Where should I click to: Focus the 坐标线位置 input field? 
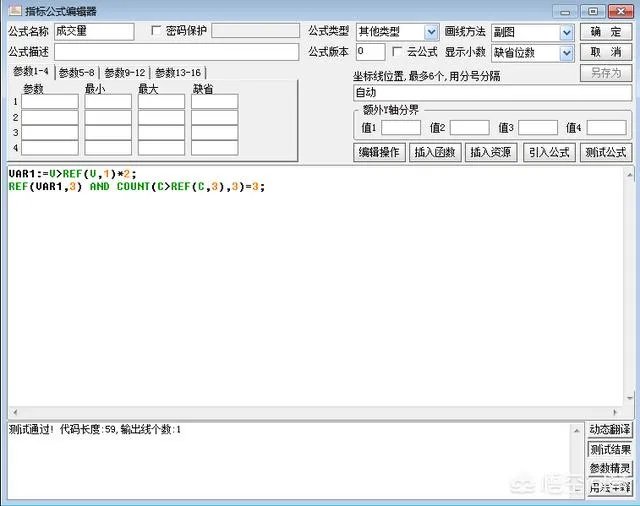pyautogui.click(x=491, y=92)
